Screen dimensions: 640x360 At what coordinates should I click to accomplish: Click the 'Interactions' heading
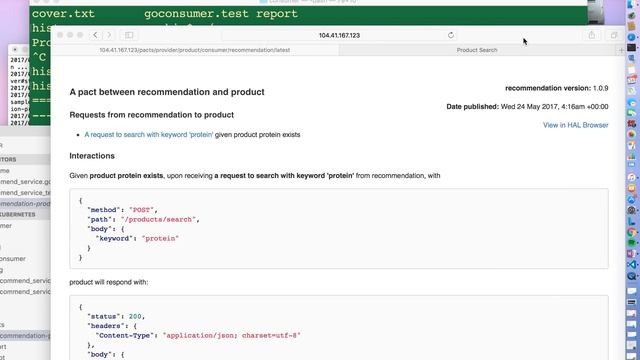(92, 156)
